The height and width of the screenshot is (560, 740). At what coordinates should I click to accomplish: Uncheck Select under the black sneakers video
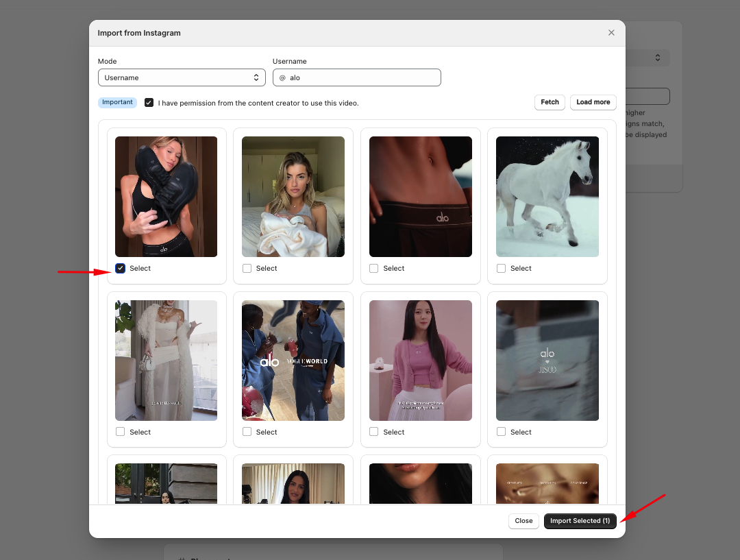(121, 268)
